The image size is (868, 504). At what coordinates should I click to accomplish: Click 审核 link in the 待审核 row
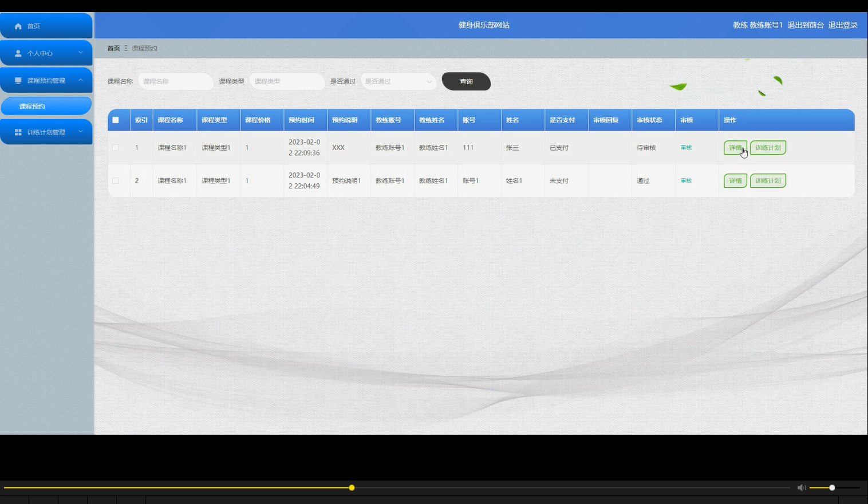686,148
